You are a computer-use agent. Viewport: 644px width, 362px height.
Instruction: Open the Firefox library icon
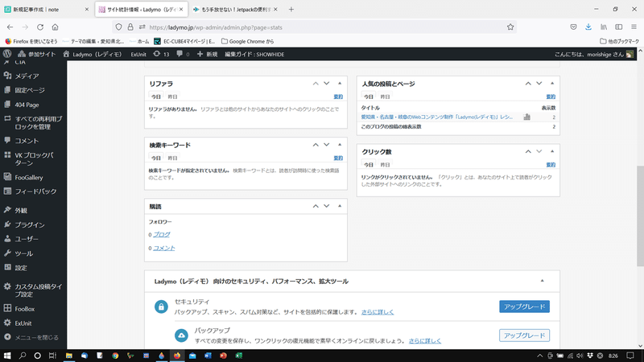pos(603,27)
